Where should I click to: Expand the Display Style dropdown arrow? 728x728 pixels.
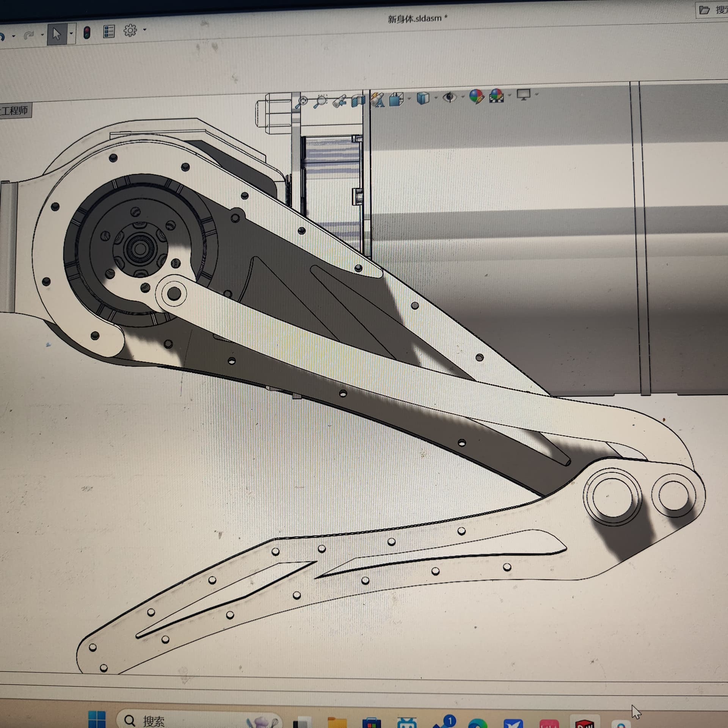[436, 98]
